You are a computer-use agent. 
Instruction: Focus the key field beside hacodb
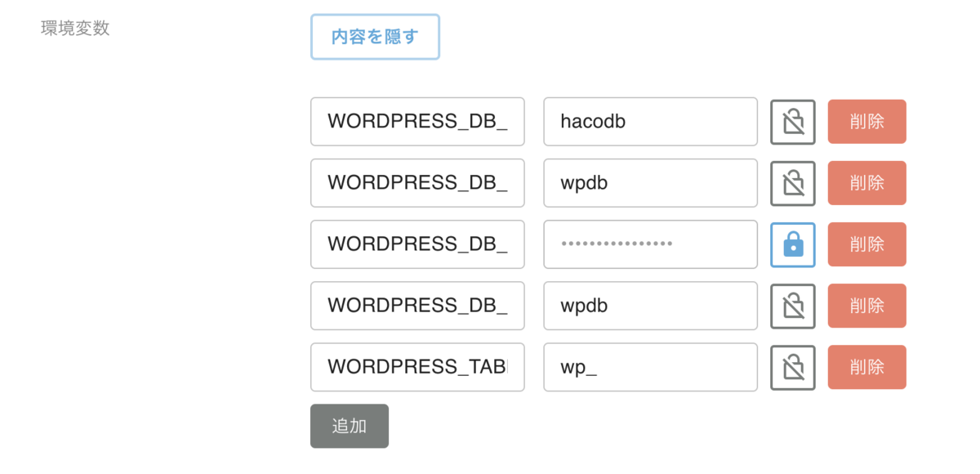(417, 122)
